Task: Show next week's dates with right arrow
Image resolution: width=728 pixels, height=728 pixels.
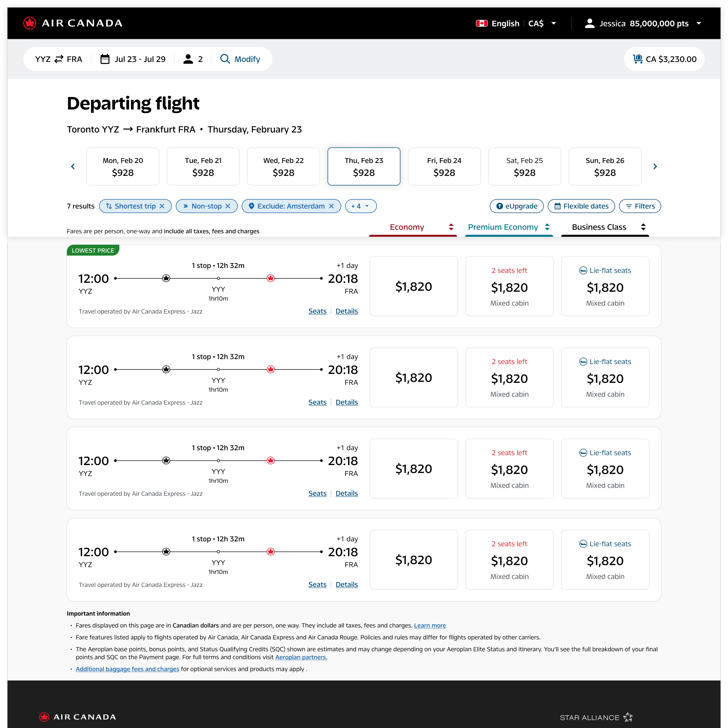Action: point(655,167)
